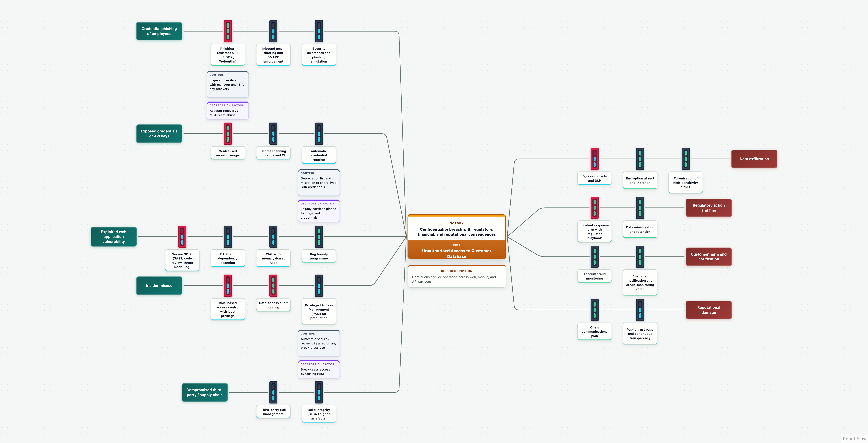Click the Automatic security review control card
868x443 pixels.
click(319, 343)
